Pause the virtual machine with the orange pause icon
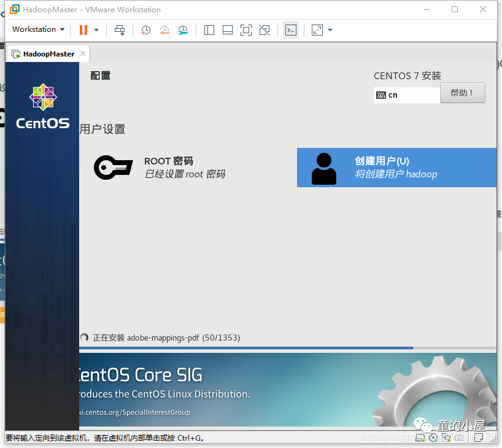Viewport: 502px width, 448px height. [x=83, y=30]
